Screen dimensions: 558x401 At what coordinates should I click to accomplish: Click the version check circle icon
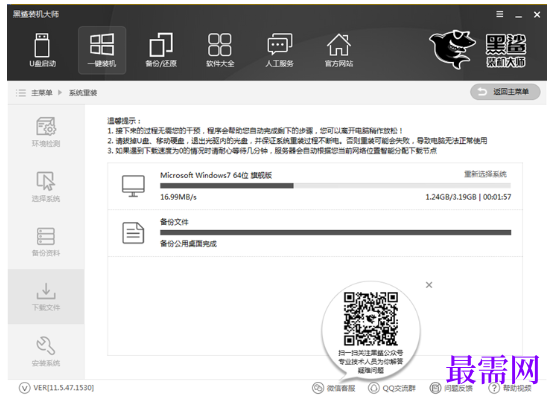(24, 388)
